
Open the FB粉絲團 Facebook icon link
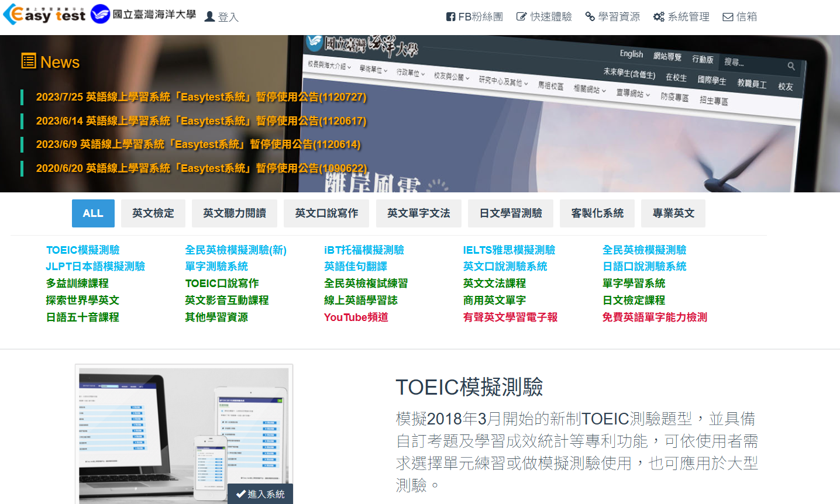[450, 17]
